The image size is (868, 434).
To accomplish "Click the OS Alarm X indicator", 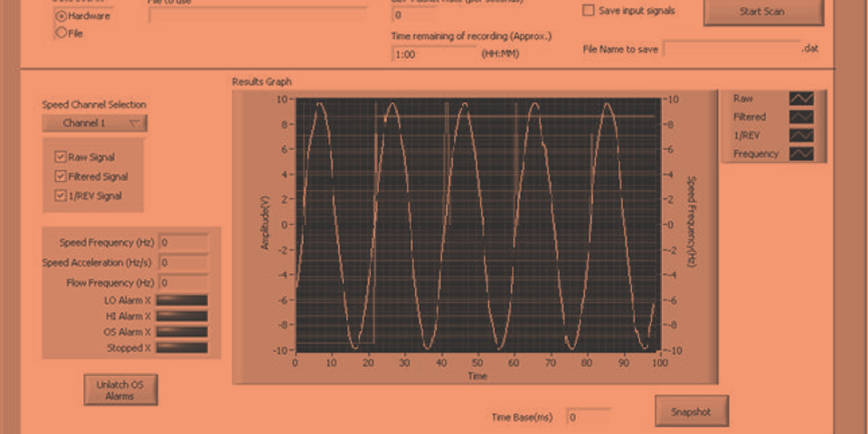I will 183,332.
